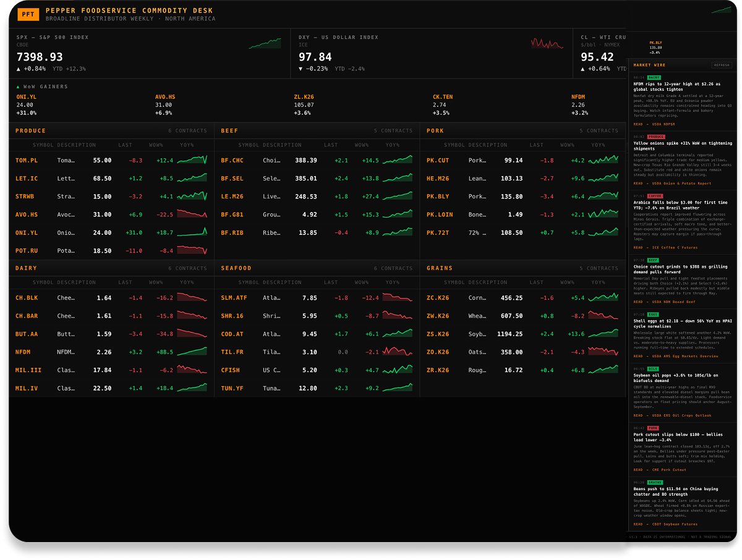
Task: Select PK.LOIN symbol in Pork
Action: (440, 214)
